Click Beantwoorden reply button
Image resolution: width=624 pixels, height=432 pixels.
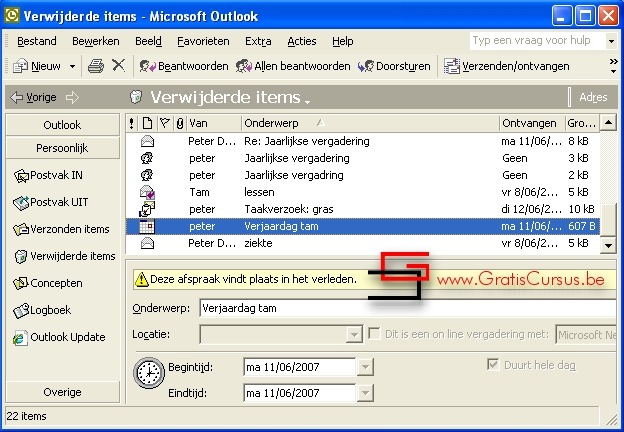tap(183, 66)
